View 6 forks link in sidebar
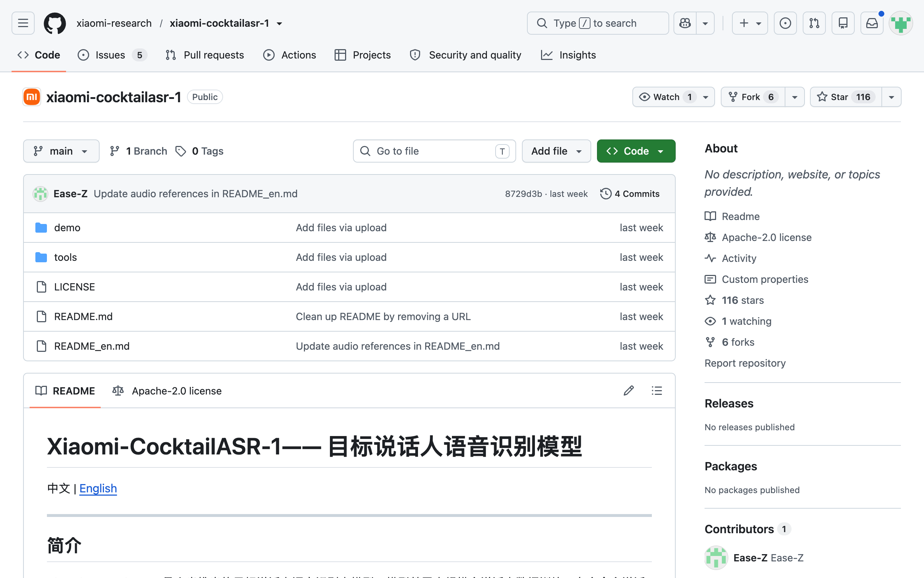This screenshot has height=578, width=924. (x=730, y=342)
